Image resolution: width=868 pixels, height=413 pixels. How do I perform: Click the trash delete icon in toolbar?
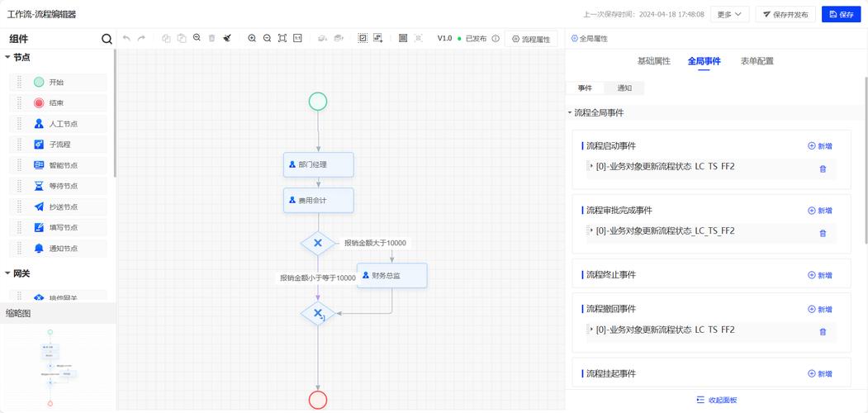point(211,38)
